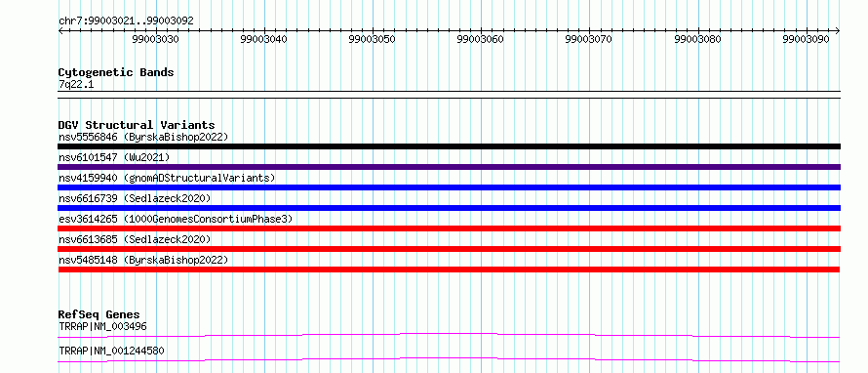Click the chr7:99003021..99003092 coordinates label
Screen dimensions: 868x373
click(x=126, y=21)
